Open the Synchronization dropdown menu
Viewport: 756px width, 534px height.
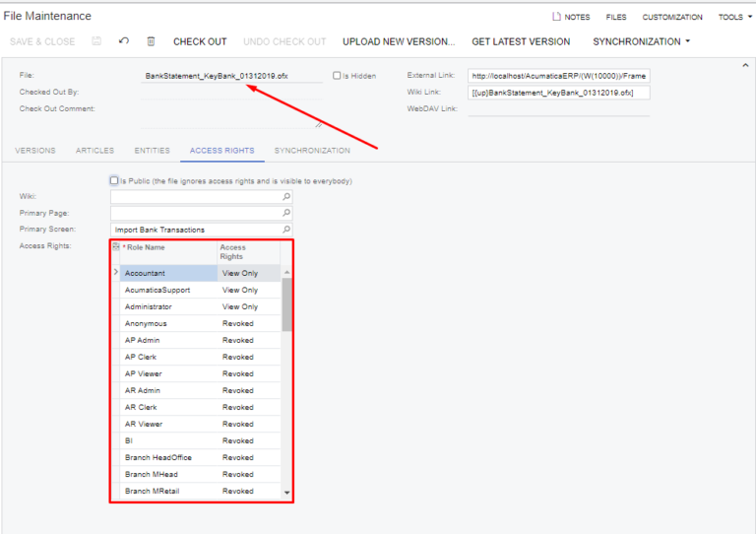[x=641, y=41]
